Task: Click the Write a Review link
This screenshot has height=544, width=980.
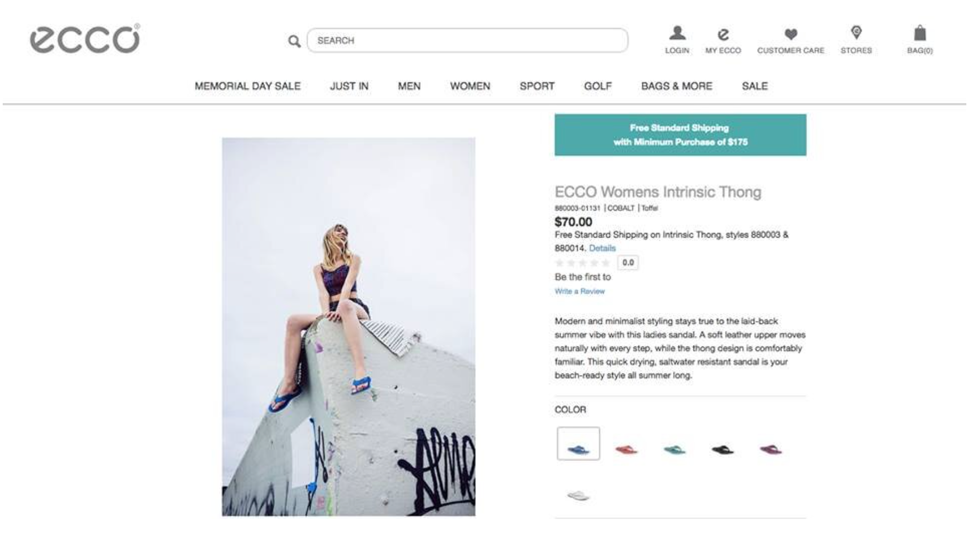Action: (x=579, y=291)
